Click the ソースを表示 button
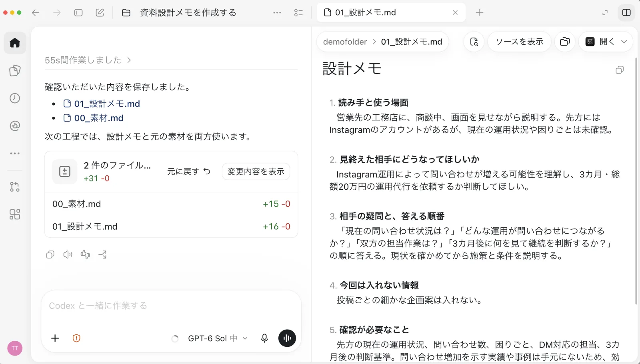 click(x=519, y=42)
